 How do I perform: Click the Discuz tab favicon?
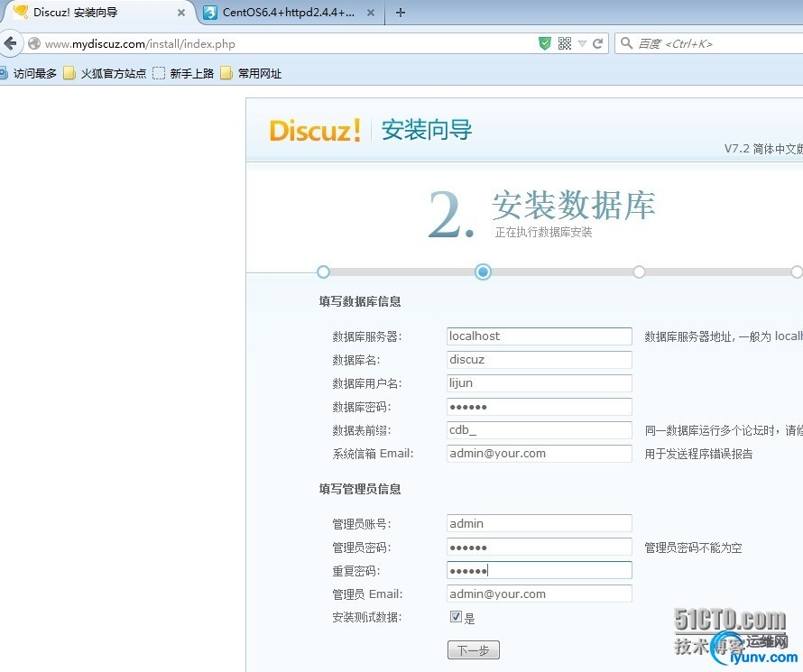point(21,13)
